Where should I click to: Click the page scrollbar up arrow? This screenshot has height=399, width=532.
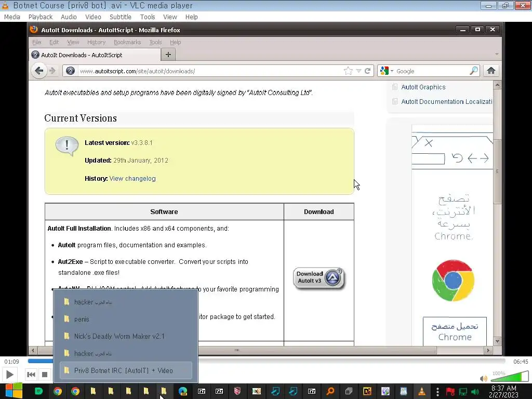497,85
